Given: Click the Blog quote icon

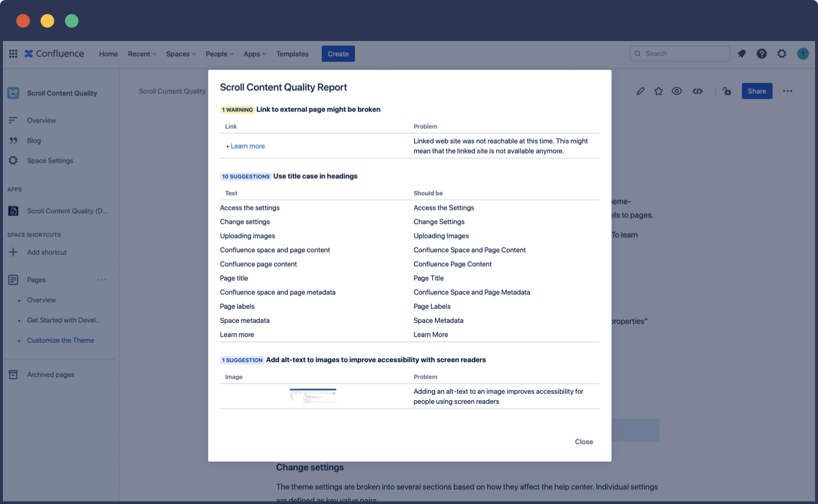Looking at the screenshot, I should coord(13,141).
